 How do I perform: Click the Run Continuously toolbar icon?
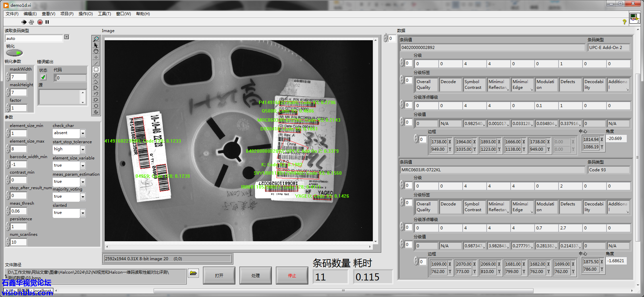(x=31, y=22)
